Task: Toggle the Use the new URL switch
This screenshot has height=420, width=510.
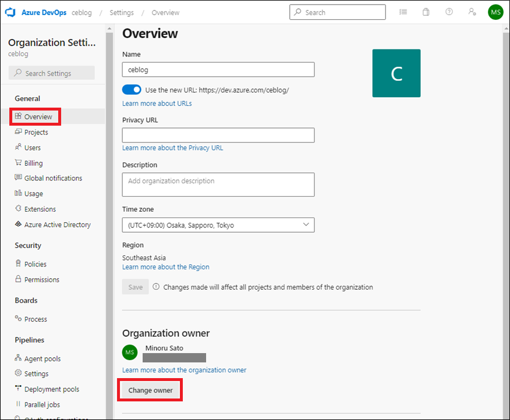Action: click(x=132, y=90)
